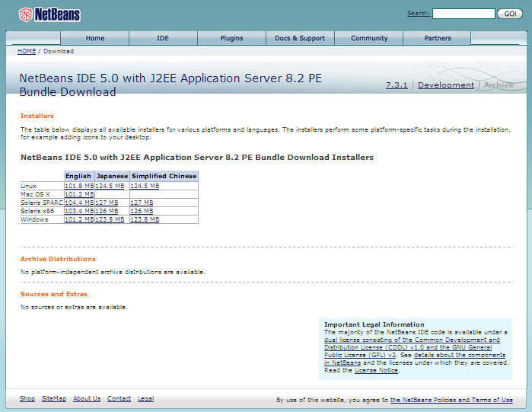532x412 pixels.
Task: Click the Archive label
Action: [499, 85]
